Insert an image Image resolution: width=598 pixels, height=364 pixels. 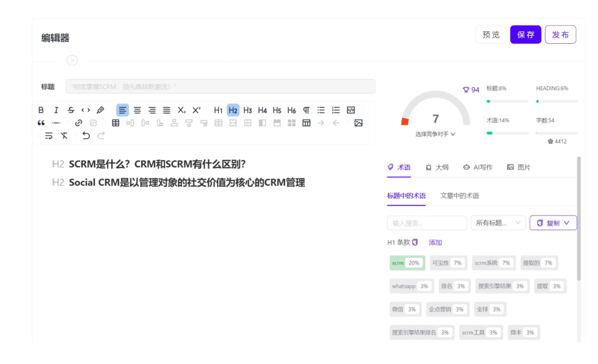359,123
